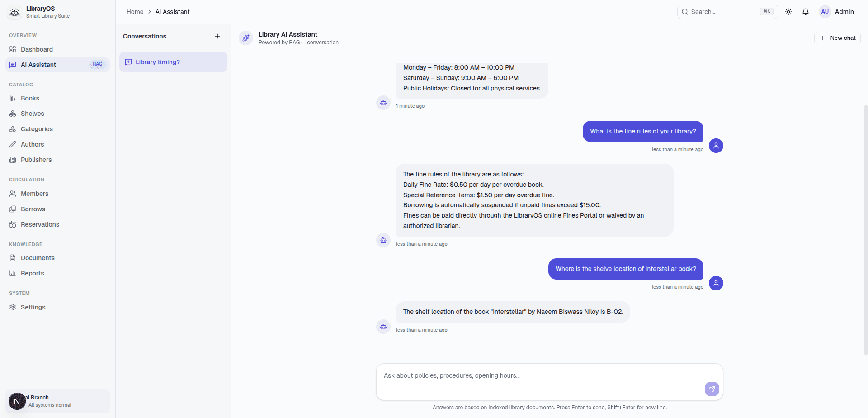
Task: Click the 'Daily Fine Rate: $0.50' line
Action: [473, 185]
